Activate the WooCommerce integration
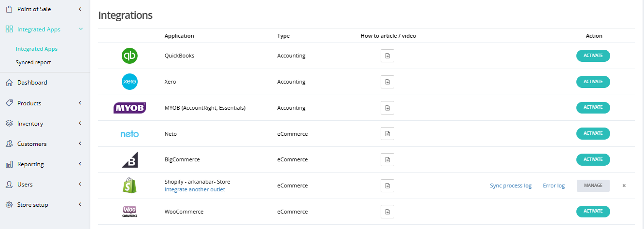Screen dimensions: 644x229 [x=593, y=211]
